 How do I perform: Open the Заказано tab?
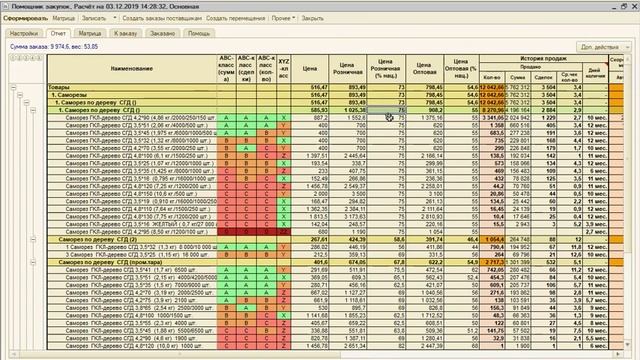pyautogui.click(x=162, y=33)
